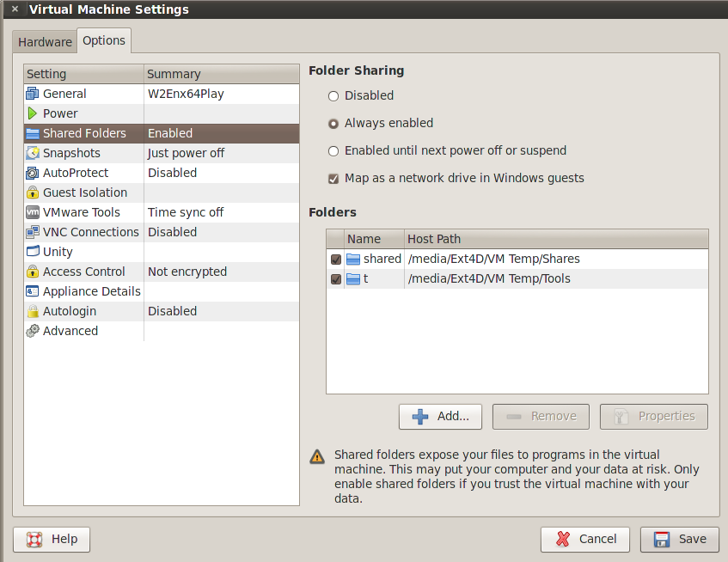Open the Appliance Details setting

coord(162,291)
